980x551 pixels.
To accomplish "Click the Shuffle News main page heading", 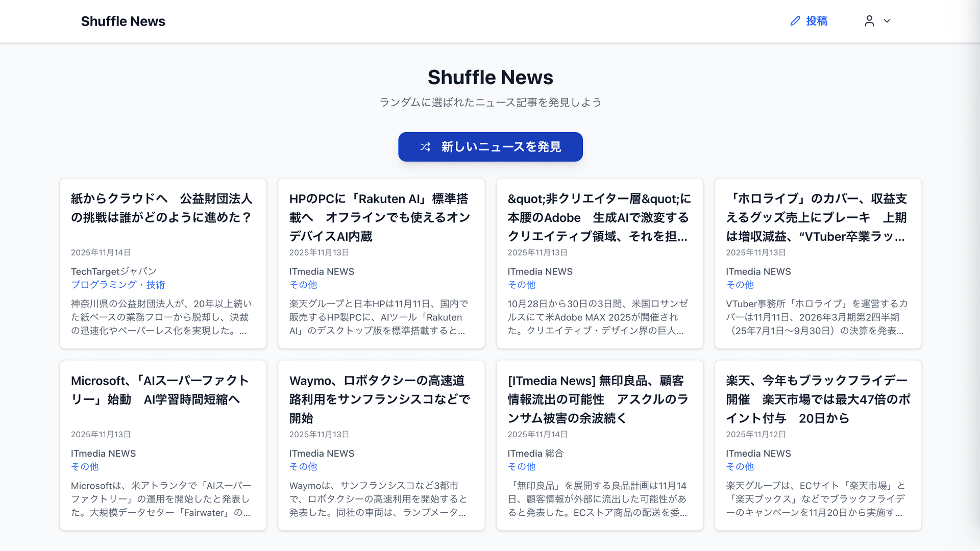I will [x=490, y=78].
